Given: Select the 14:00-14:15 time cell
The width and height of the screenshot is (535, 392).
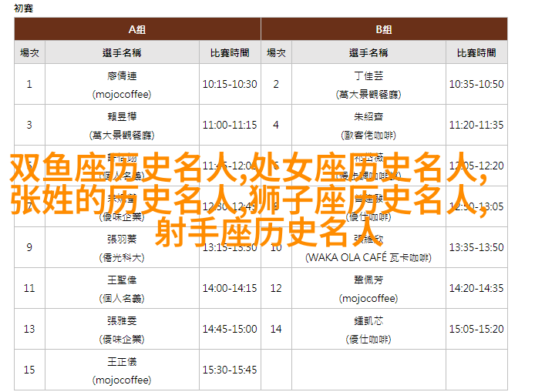Looking at the screenshot, I should (x=230, y=288).
